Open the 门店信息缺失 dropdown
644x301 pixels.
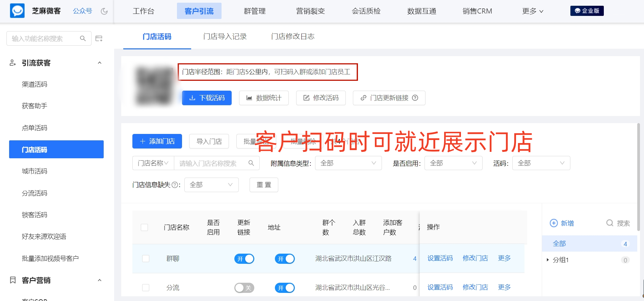point(211,185)
